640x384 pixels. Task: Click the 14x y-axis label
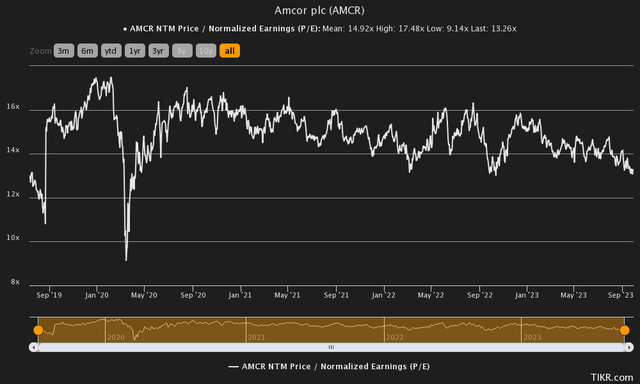point(13,150)
